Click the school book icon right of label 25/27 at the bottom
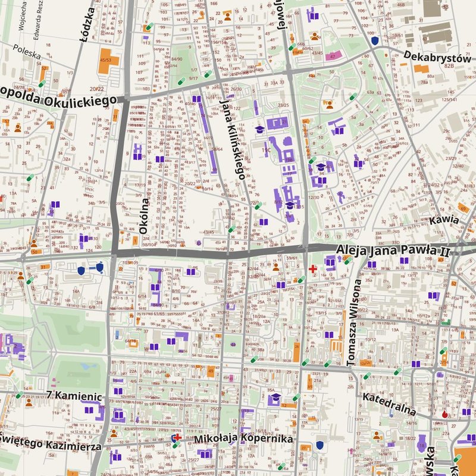This screenshot has height=476, width=476. click(x=205, y=455)
